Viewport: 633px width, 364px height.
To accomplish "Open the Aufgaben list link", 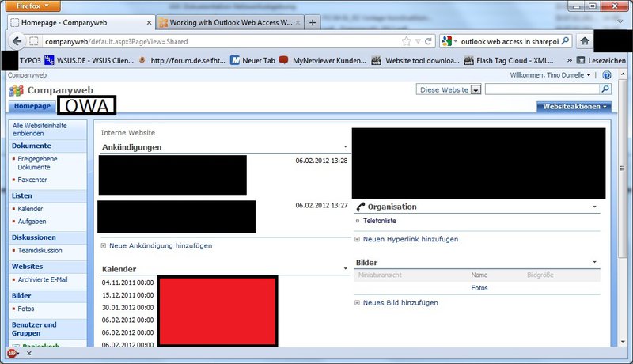I will pos(32,221).
